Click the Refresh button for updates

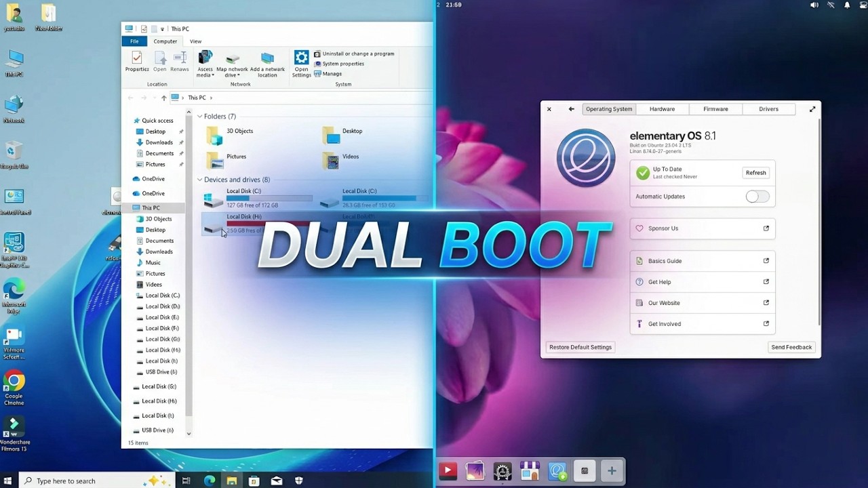tap(755, 173)
